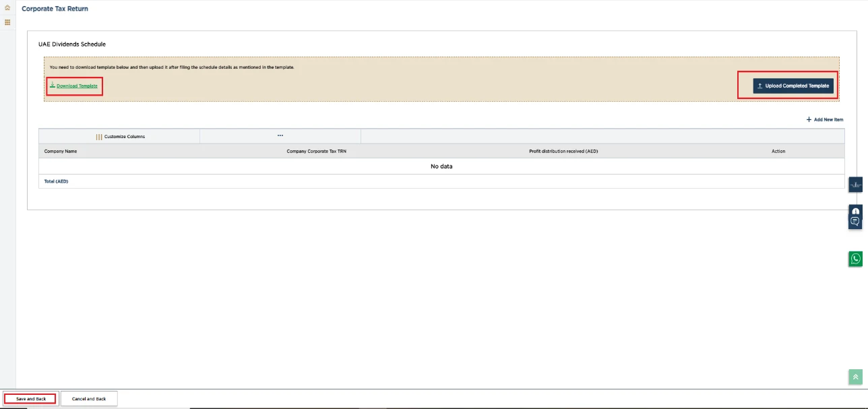This screenshot has width=868, height=409.
Task: Open the accessibility widget at right edge
Action: pos(855,185)
